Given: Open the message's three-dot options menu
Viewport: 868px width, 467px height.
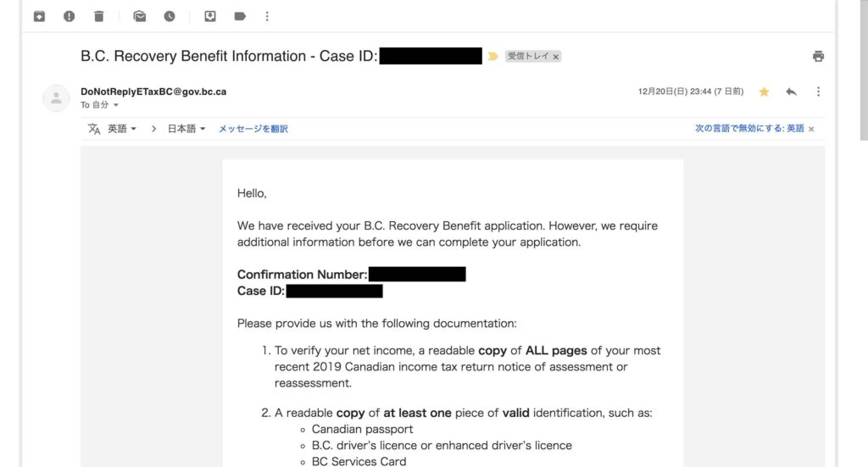Looking at the screenshot, I should [818, 92].
